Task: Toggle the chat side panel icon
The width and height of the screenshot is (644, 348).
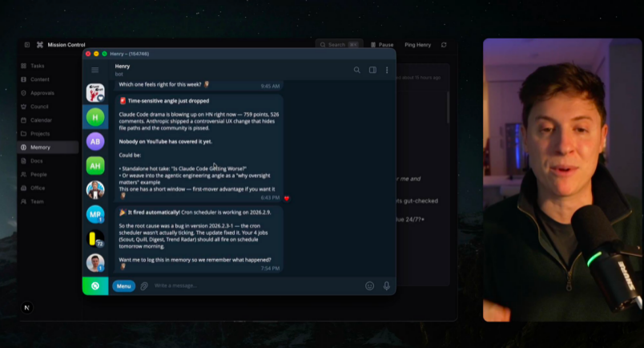Action: click(372, 70)
